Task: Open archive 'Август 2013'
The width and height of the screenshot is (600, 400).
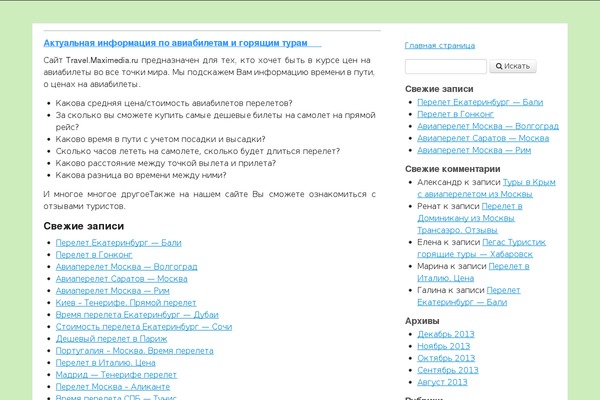Action: tap(442, 382)
